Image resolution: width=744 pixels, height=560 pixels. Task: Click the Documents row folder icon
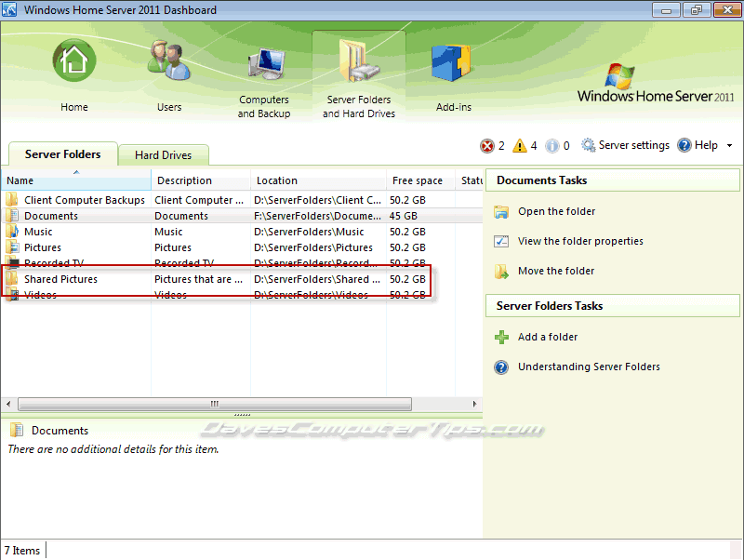tap(12, 216)
